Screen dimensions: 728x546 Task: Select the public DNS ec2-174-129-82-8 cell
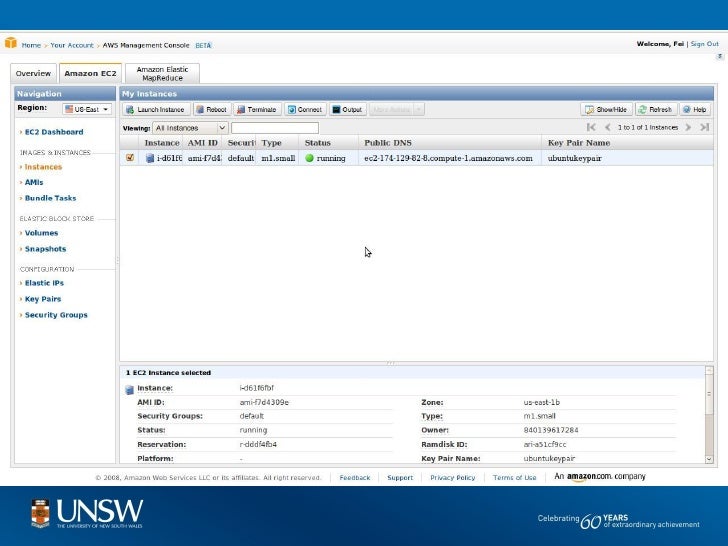click(x=448, y=158)
